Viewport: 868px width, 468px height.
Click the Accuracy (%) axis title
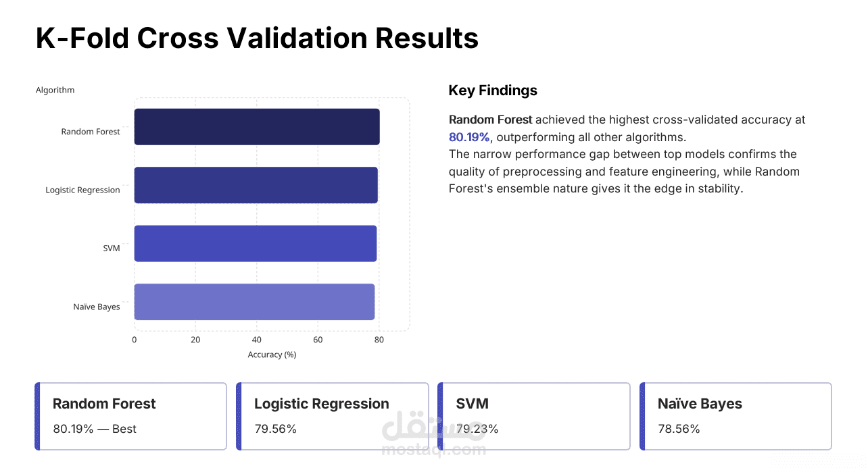point(272,355)
